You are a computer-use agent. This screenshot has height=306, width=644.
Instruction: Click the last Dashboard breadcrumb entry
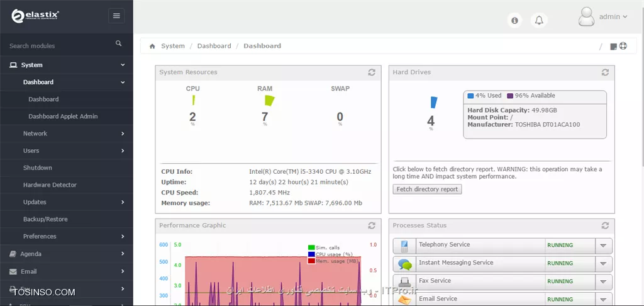[262, 46]
